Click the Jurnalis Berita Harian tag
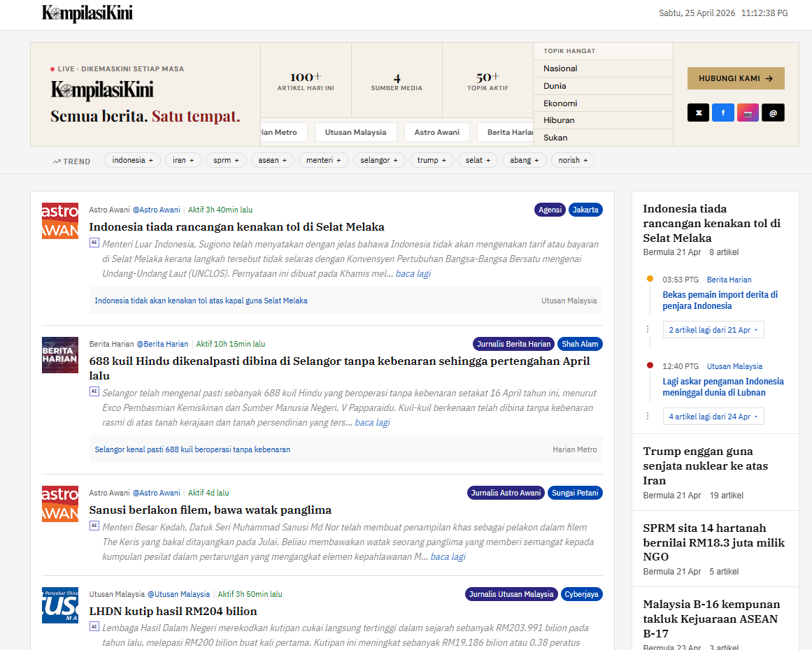 pyautogui.click(x=514, y=344)
